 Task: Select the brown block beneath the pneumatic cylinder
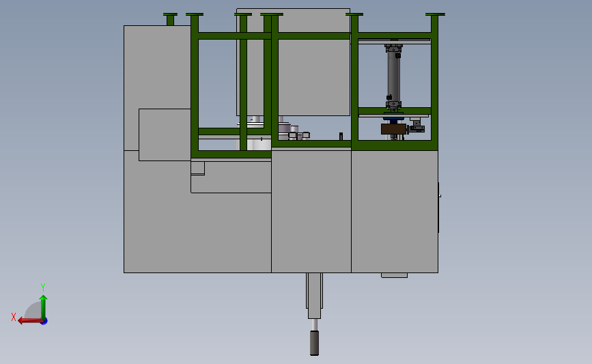pyautogui.click(x=393, y=129)
